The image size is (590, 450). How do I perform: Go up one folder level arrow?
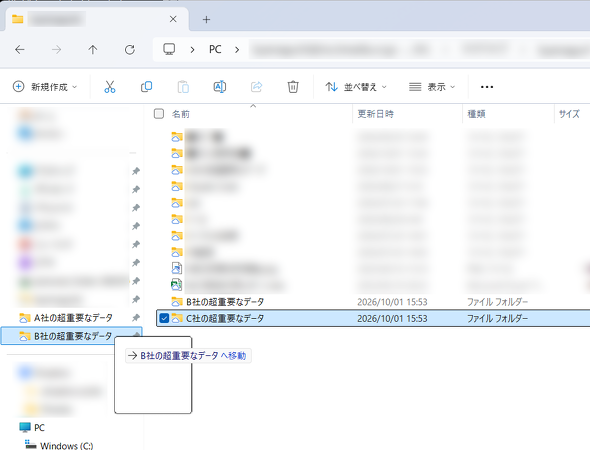pyautogui.click(x=93, y=49)
